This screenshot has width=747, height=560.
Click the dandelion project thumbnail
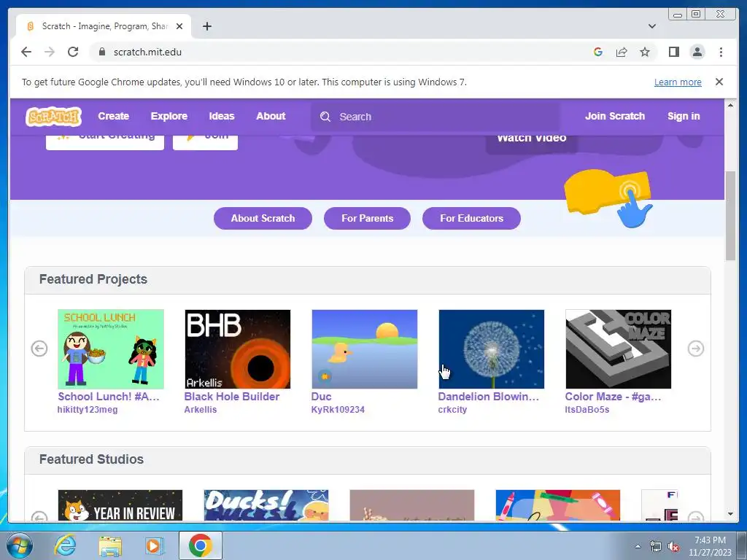491,349
